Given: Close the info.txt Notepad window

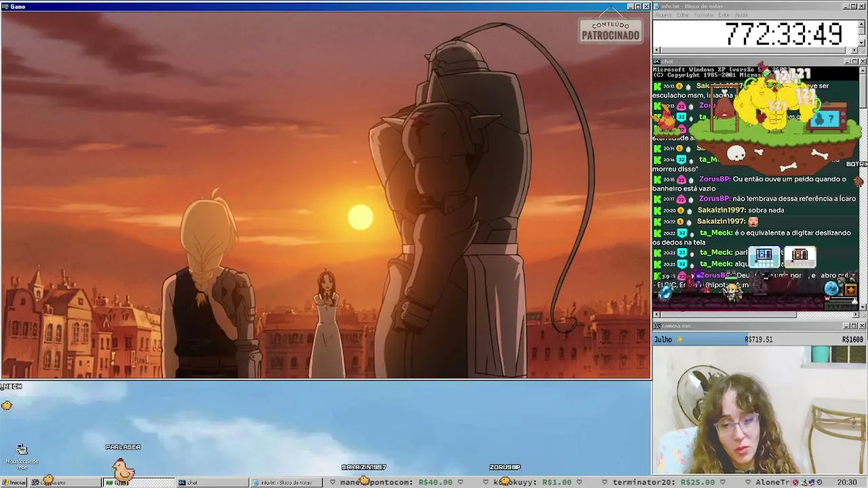Looking at the screenshot, I should pyautogui.click(x=863, y=6).
